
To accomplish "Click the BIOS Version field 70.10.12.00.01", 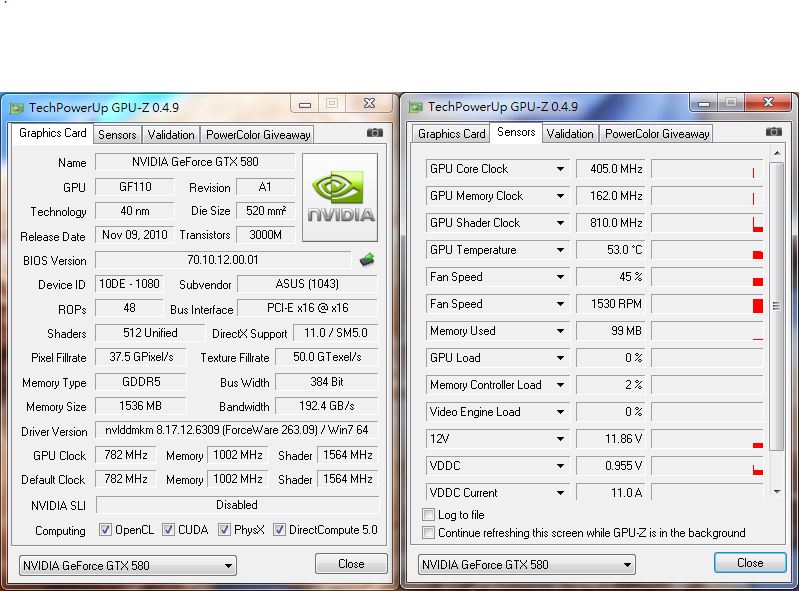I will 223,260.
